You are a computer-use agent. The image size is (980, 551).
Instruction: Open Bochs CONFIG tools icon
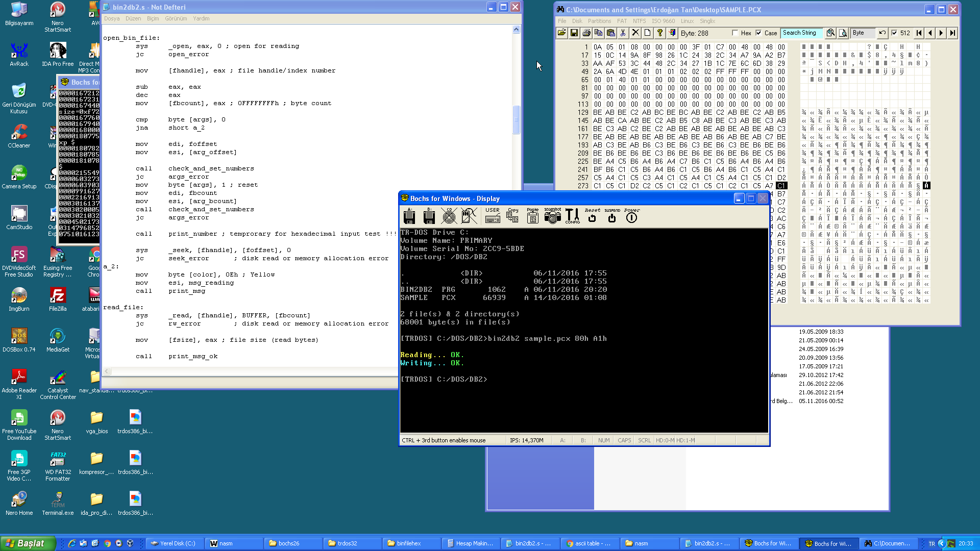[x=572, y=216]
